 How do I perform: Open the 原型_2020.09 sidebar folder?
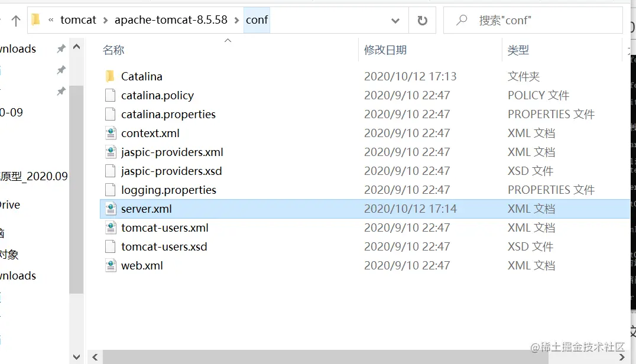34,176
